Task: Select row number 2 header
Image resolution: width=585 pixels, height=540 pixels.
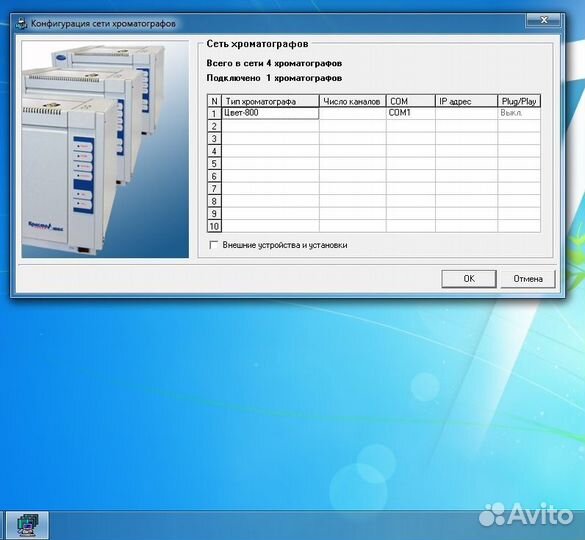Action: point(214,126)
